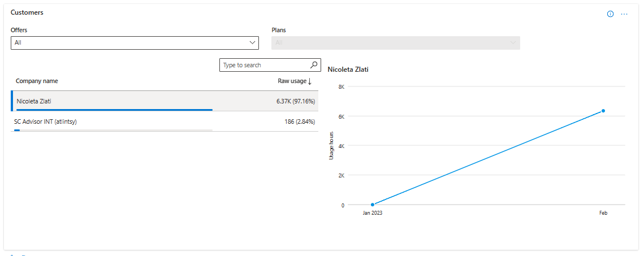644x256 pixels.
Task: Click in the Type to search field
Action: (x=265, y=65)
